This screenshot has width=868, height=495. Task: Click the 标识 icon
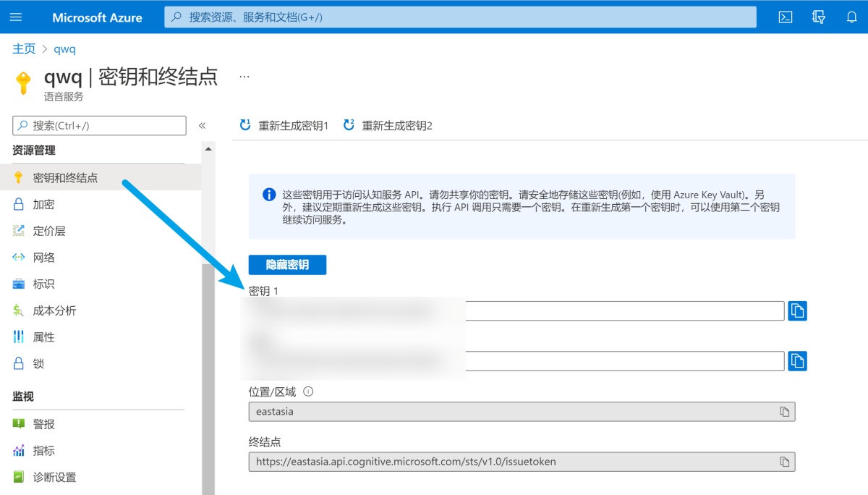tap(19, 284)
